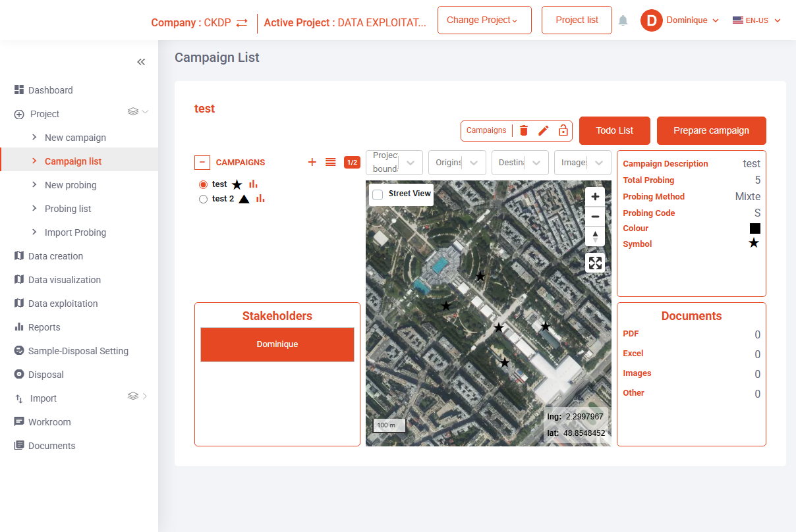Collapse the sidebar with double-chevron icon
Image resolution: width=796 pixels, height=532 pixels.
pos(141,62)
